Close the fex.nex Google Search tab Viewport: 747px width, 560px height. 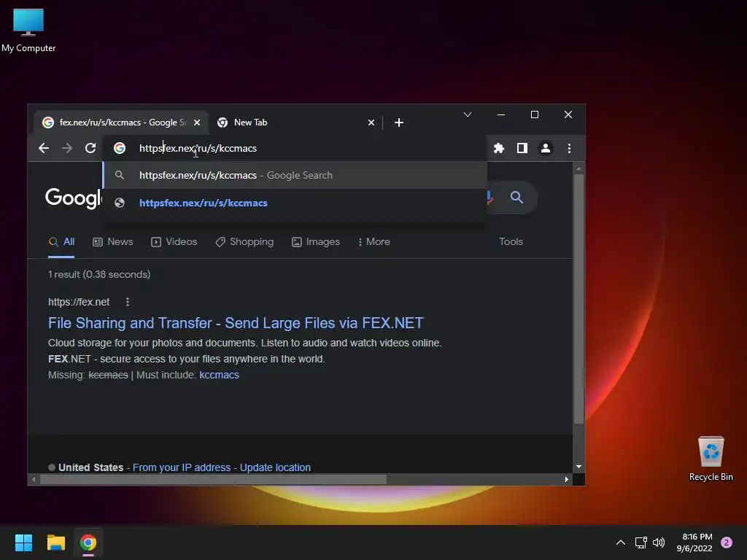coord(197,122)
